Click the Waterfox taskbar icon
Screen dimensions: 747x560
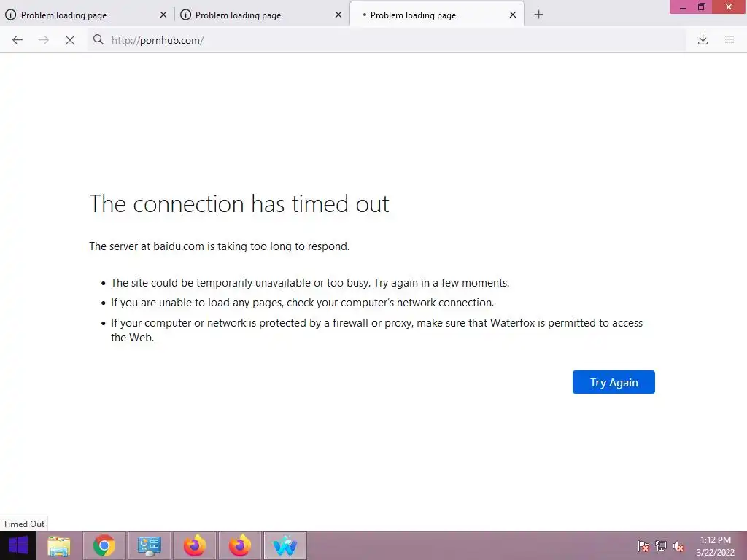click(285, 545)
